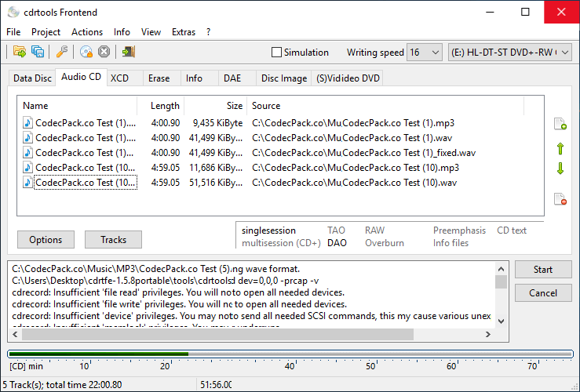Image resolution: width=580 pixels, height=392 pixels.
Task: Click the CD text label
Action: [x=512, y=230]
